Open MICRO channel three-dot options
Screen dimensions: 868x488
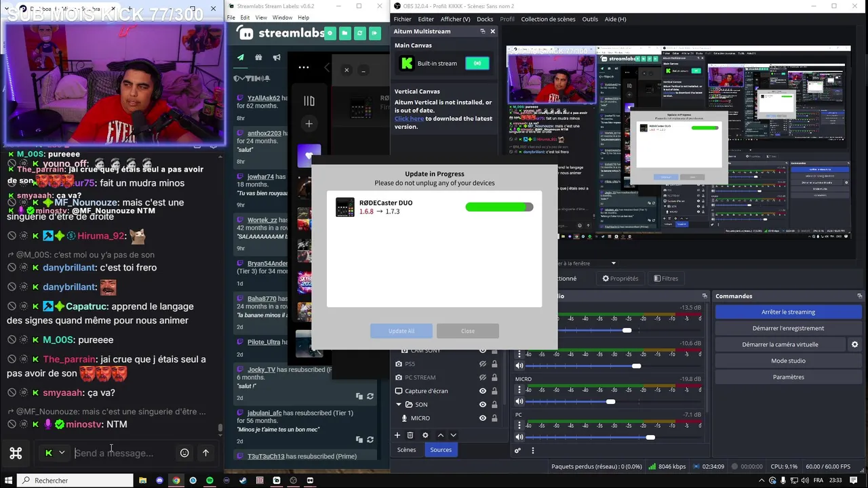click(519, 390)
